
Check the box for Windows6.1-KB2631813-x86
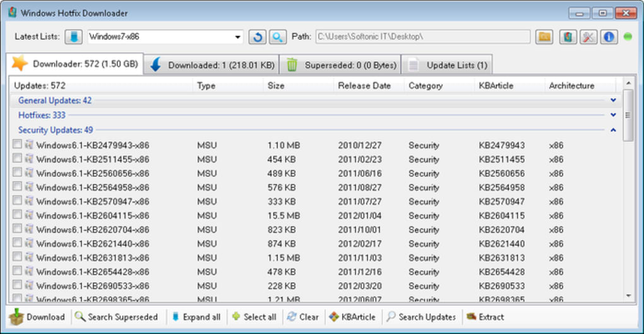[17, 256]
